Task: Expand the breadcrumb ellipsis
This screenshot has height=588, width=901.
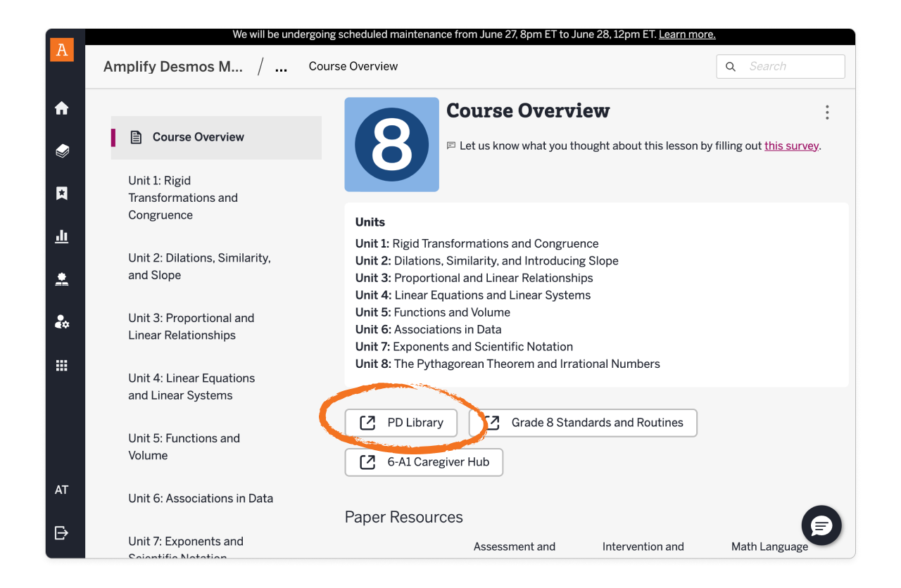Action: click(x=281, y=68)
